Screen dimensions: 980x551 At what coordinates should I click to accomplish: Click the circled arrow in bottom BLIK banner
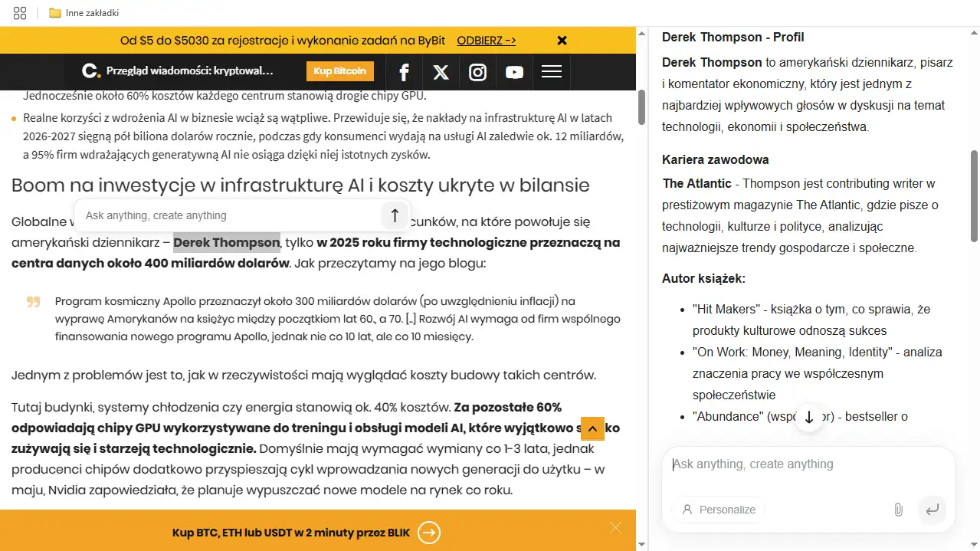tap(430, 533)
